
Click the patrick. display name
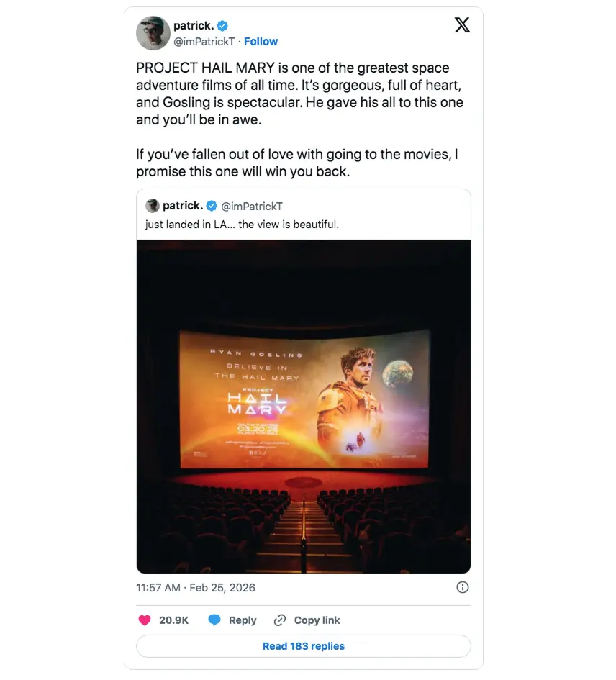[x=194, y=26]
